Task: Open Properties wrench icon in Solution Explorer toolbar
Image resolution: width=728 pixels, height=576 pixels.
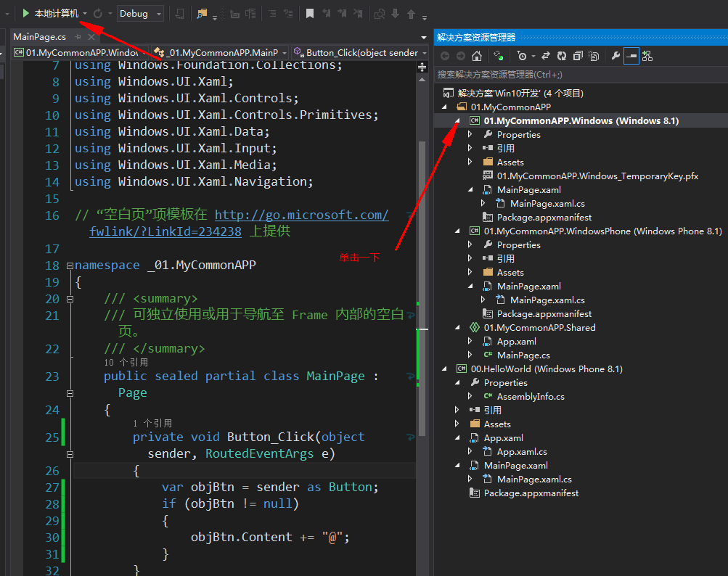Action: point(615,56)
